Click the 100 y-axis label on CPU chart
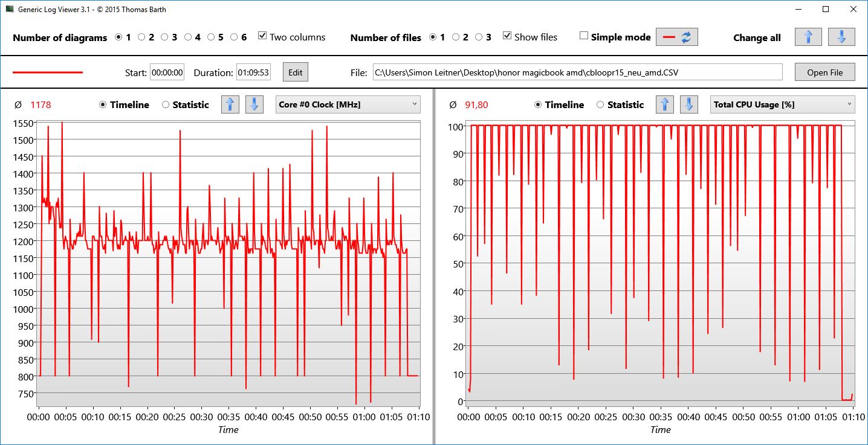This screenshot has width=868, height=445. (x=456, y=126)
